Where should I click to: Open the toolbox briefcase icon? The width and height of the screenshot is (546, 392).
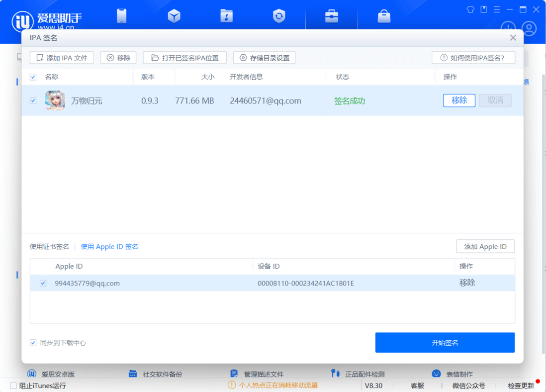pyautogui.click(x=332, y=16)
